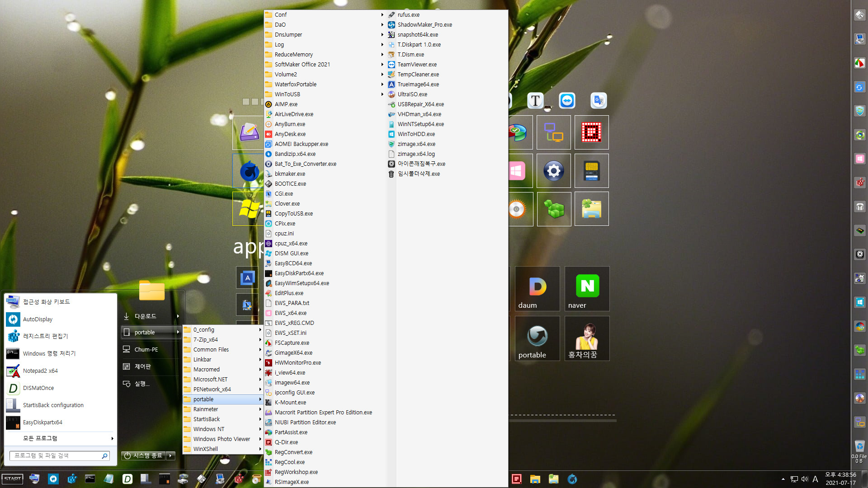Open the Microsoft.NET folder
Viewport: 868px width, 488px height.
(x=223, y=380)
